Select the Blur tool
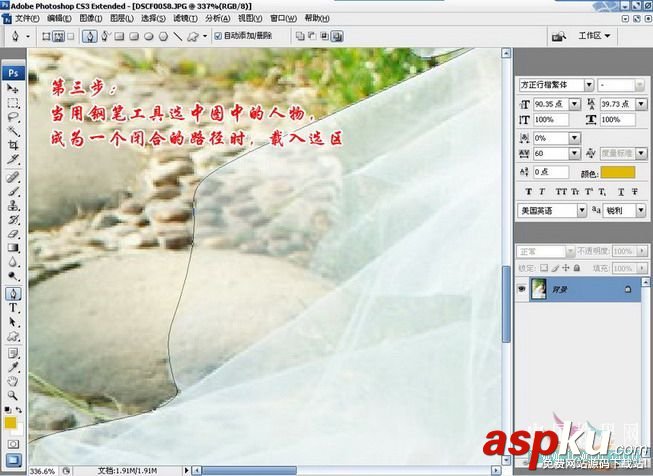Screen dimensions: 653x476 pyautogui.click(x=13, y=262)
